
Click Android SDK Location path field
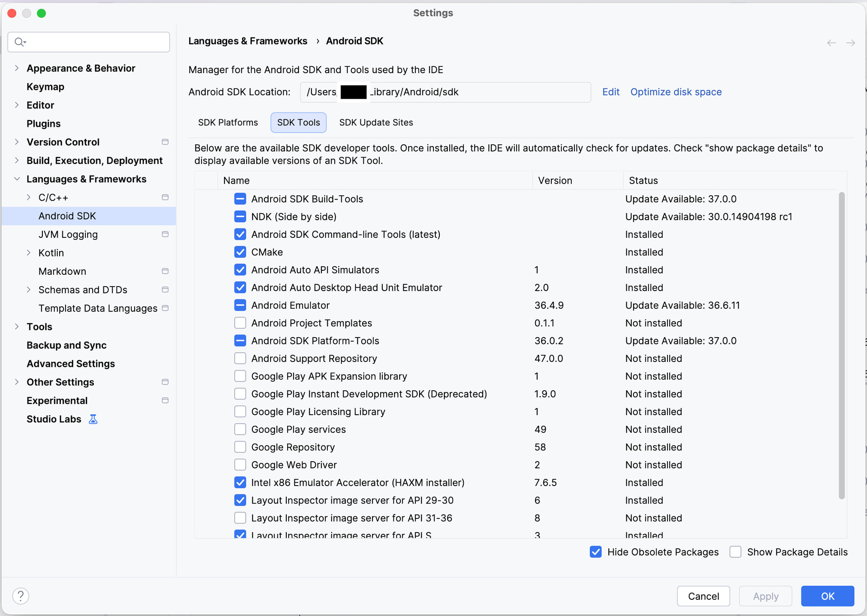pos(446,92)
